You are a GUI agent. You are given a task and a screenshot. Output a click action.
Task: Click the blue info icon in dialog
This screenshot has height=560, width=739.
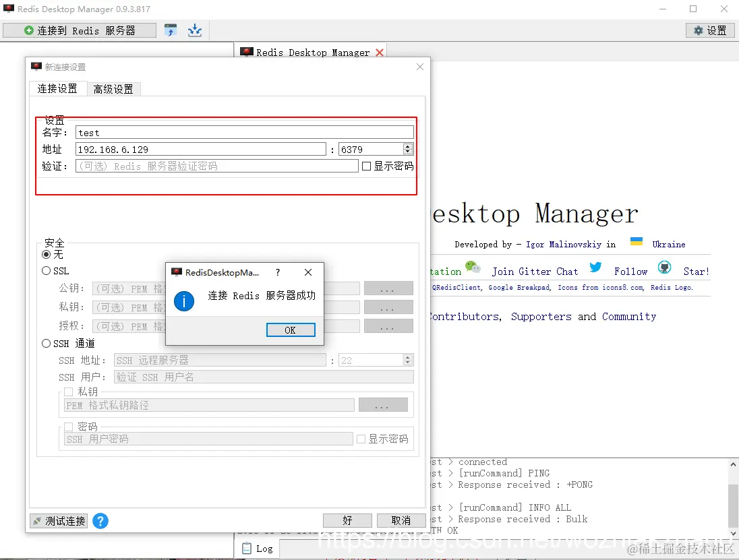[184, 301]
